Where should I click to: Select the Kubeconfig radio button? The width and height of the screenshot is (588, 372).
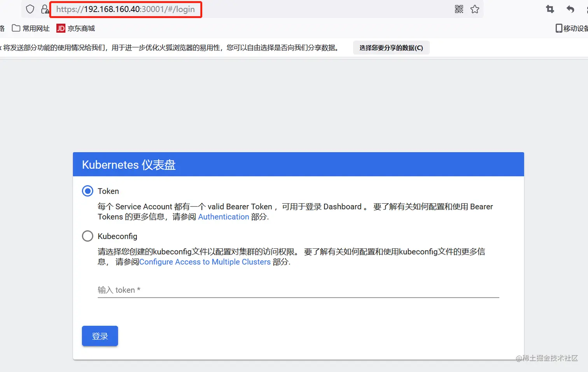[x=87, y=236]
